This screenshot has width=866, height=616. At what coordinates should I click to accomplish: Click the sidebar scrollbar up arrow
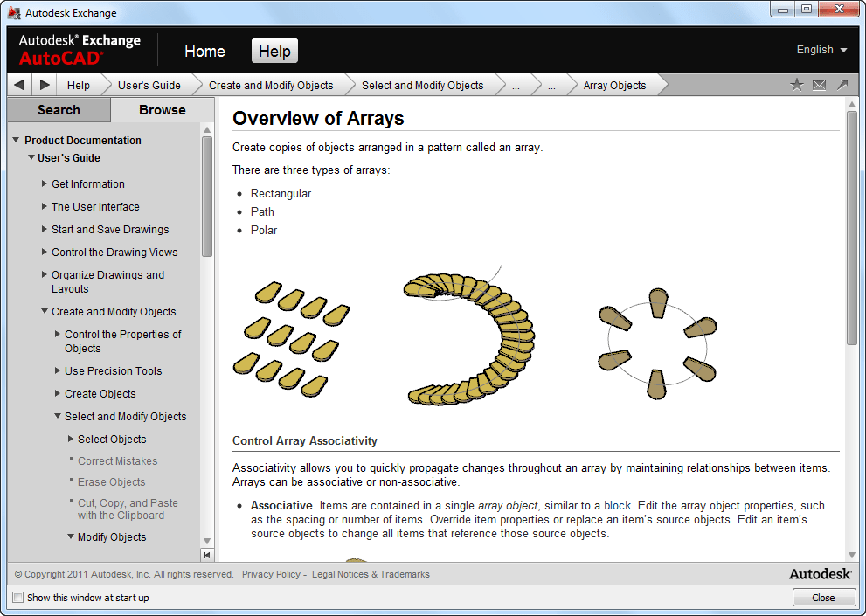[207, 130]
